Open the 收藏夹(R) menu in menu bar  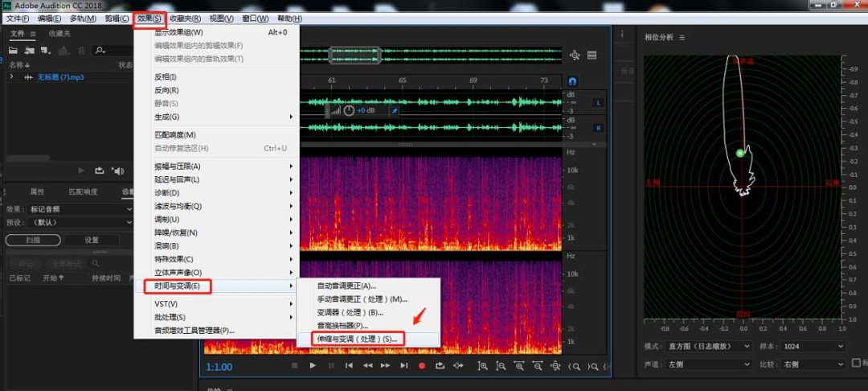click(x=185, y=19)
